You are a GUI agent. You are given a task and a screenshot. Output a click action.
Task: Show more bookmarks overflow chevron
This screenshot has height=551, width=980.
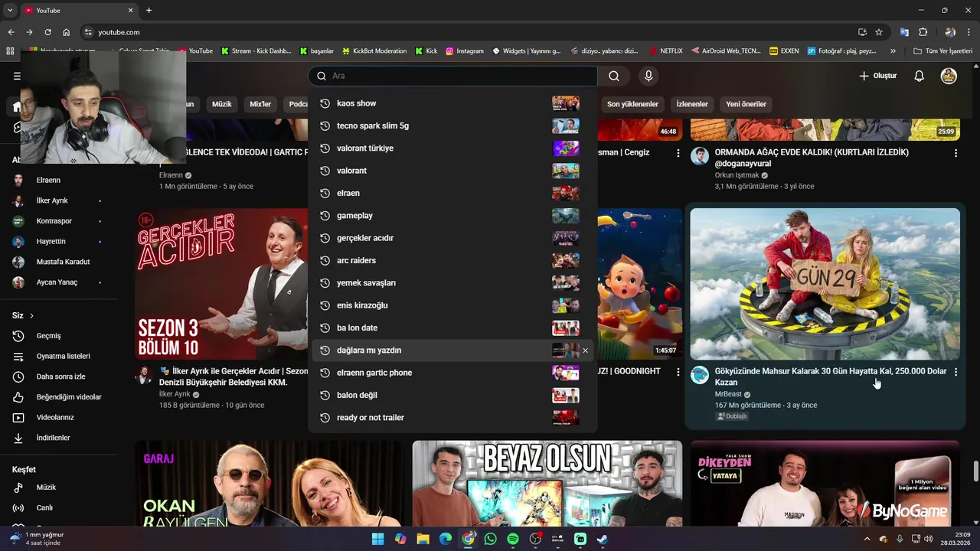893,51
